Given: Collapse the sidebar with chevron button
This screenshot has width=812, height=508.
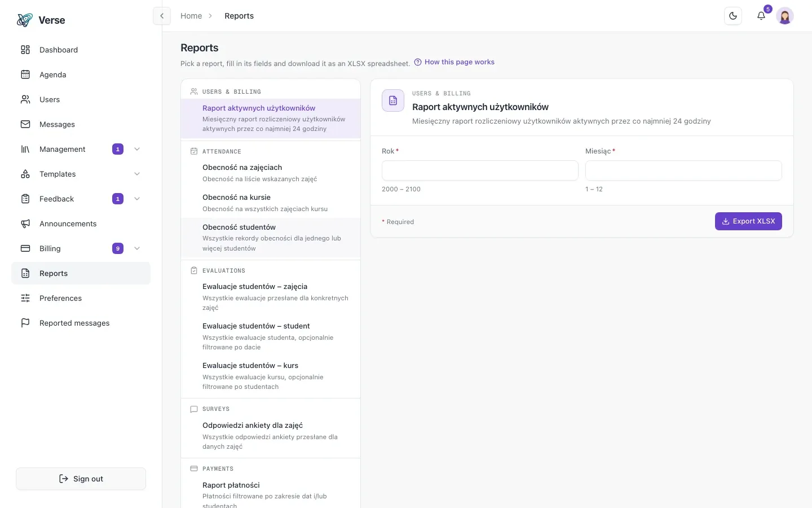Looking at the screenshot, I should pyautogui.click(x=162, y=16).
